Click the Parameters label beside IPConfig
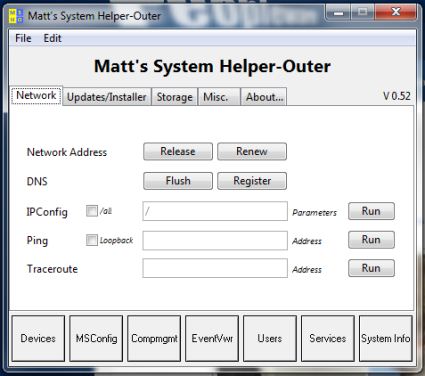The width and height of the screenshot is (425, 376). tap(314, 213)
